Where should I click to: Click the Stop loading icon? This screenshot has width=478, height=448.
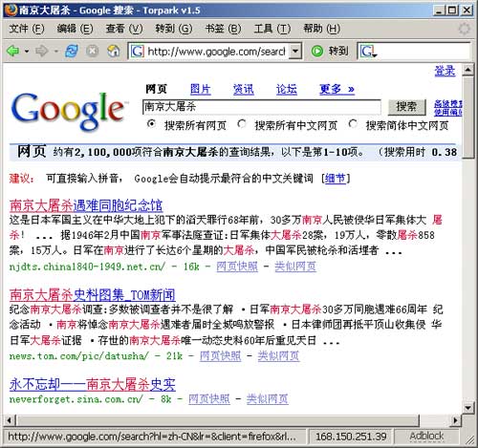(93, 51)
